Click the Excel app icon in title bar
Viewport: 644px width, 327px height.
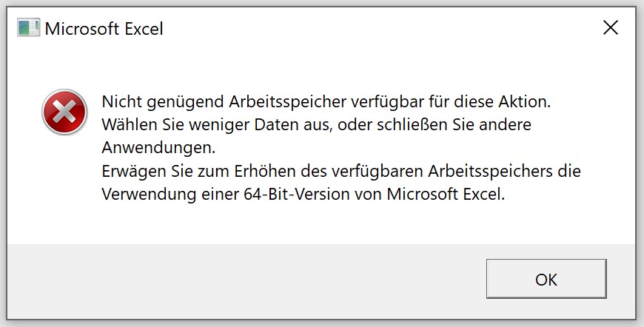(x=28, y=28)
